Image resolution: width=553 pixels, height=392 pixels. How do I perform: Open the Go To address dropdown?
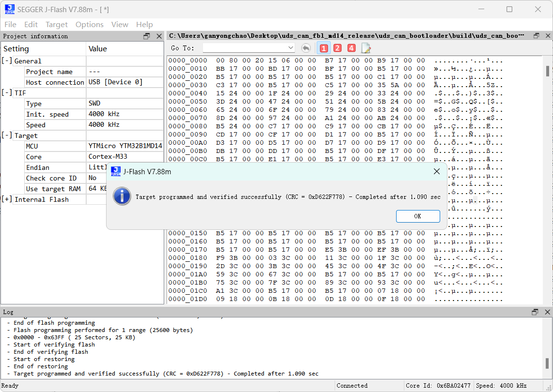coord(291,47)
